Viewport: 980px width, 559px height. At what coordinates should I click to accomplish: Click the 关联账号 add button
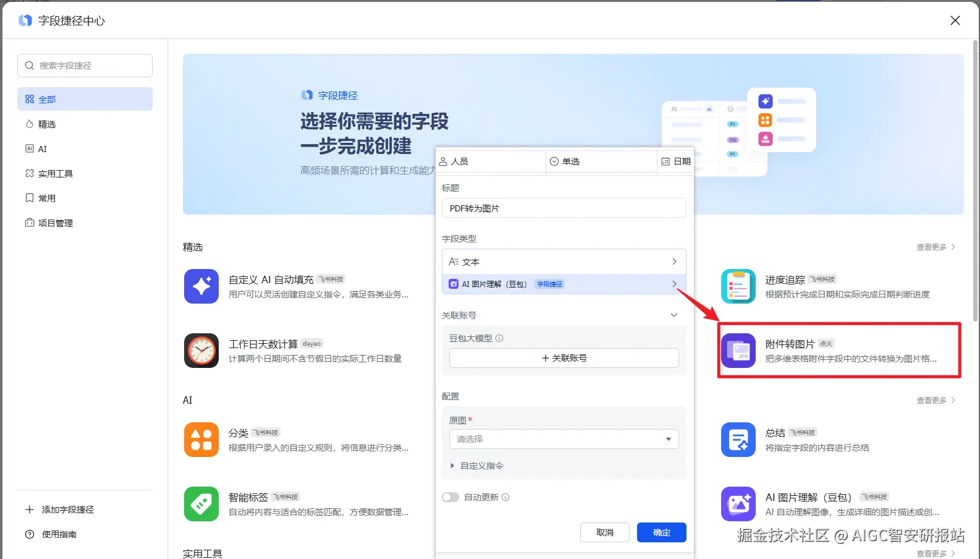coord(564,358)
